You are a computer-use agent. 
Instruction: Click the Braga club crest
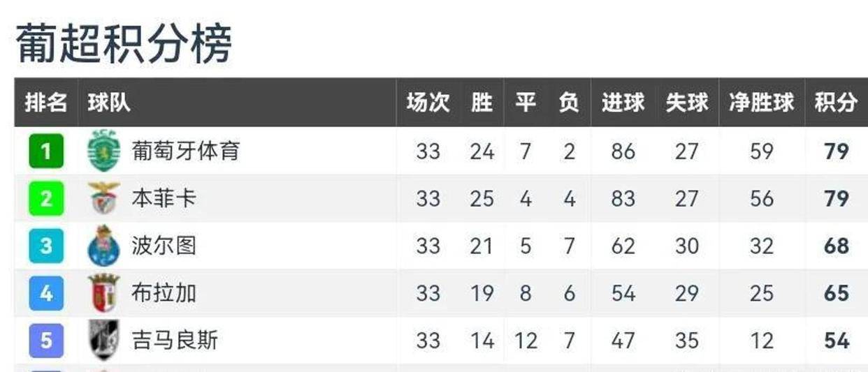[x=103, y=293]
